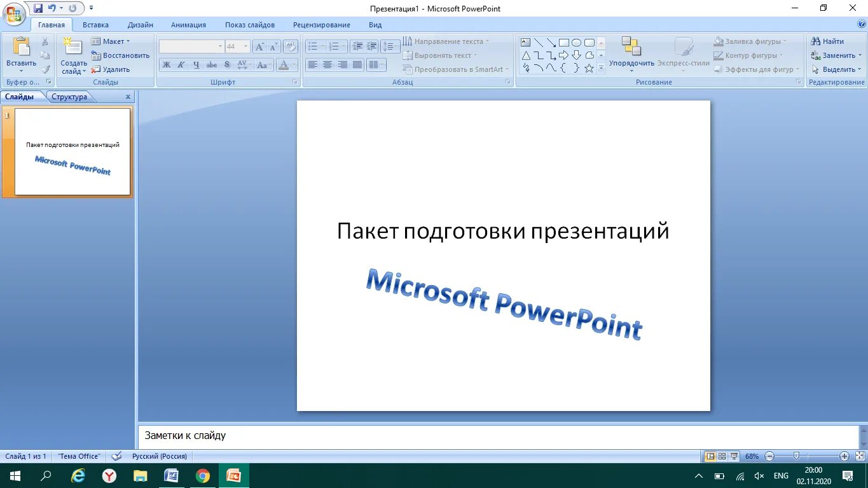
Task: Run spell check icon in status bar
Action: coord(116,456)
